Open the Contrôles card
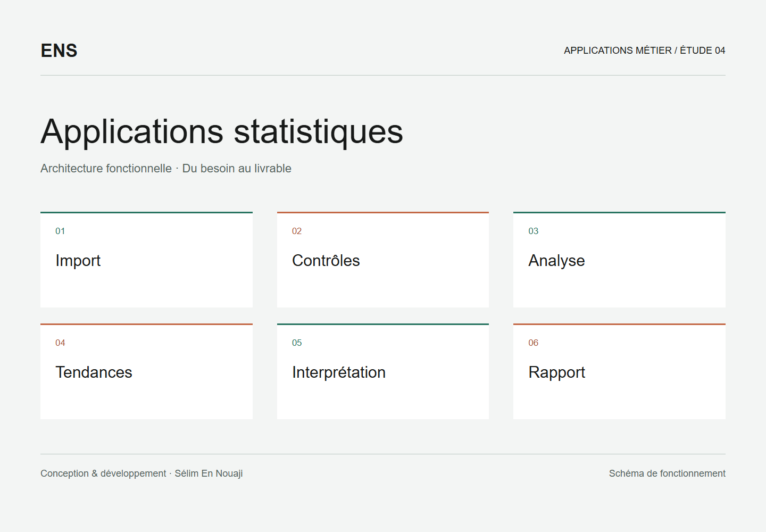This screenshot has width=766, height=532. tap(383, 260)
